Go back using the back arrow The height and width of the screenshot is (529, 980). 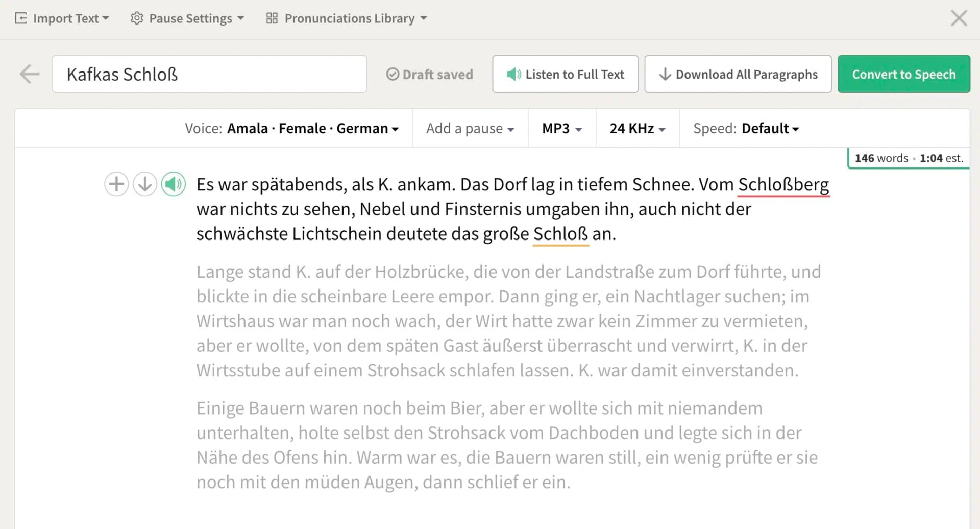click(29, 74)
